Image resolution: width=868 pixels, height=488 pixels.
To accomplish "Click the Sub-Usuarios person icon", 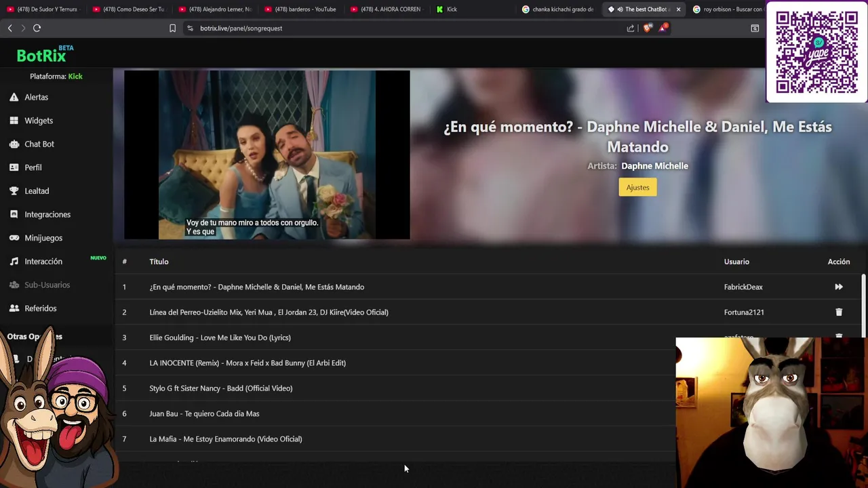I will 14,285.
